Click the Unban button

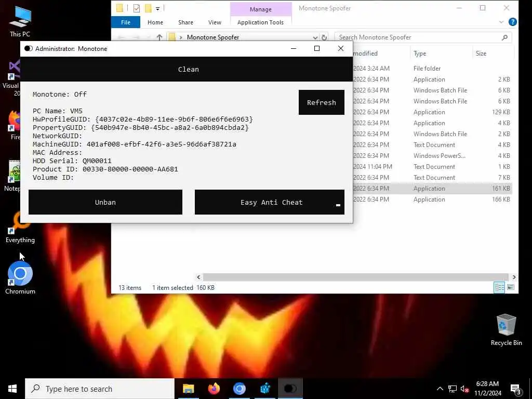tap(105, 202)
